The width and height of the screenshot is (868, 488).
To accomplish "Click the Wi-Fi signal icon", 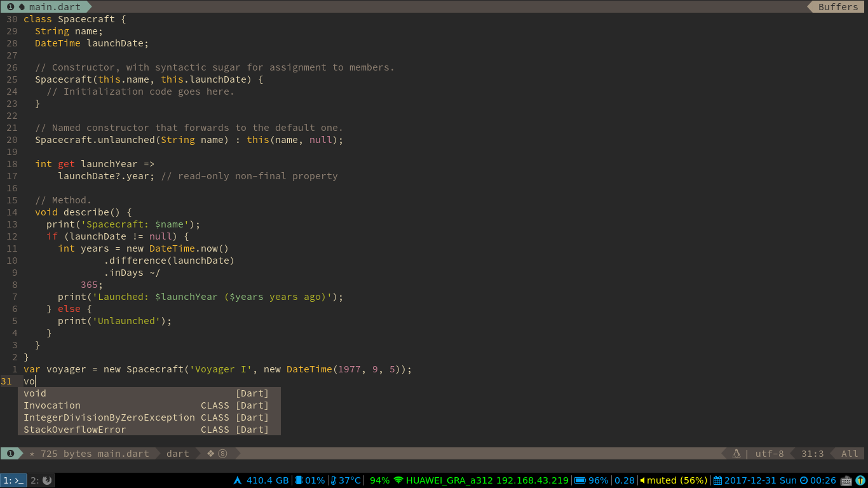I will tap(398, 480).
